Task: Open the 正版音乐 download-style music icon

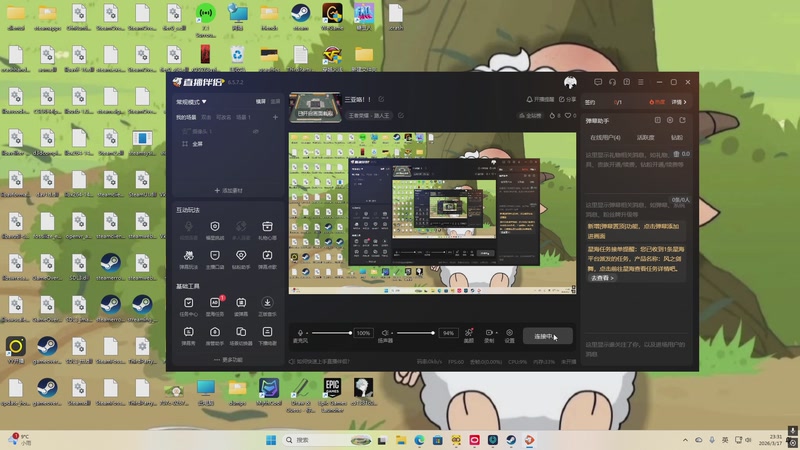Action: (x=267, y=307)
